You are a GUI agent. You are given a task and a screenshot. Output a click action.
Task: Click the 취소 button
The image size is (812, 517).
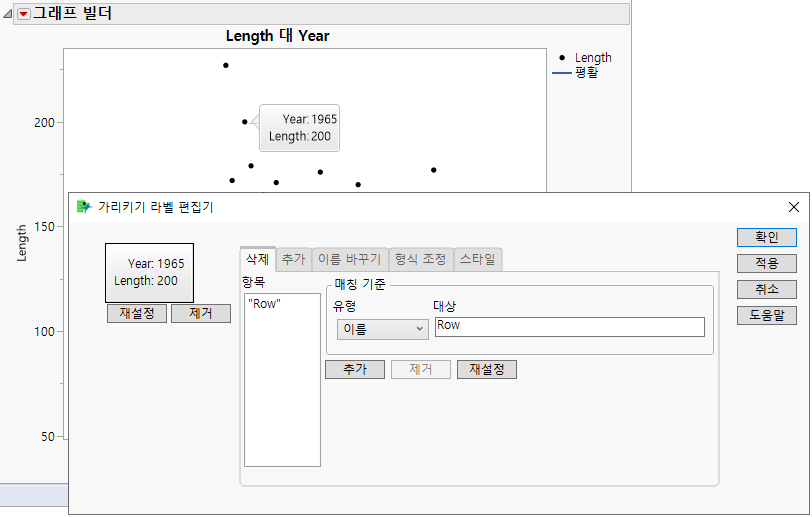point(766,289)
